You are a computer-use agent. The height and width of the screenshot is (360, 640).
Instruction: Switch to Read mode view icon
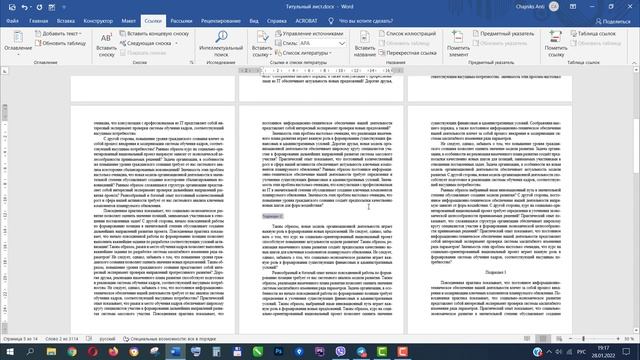pos(527,339)
